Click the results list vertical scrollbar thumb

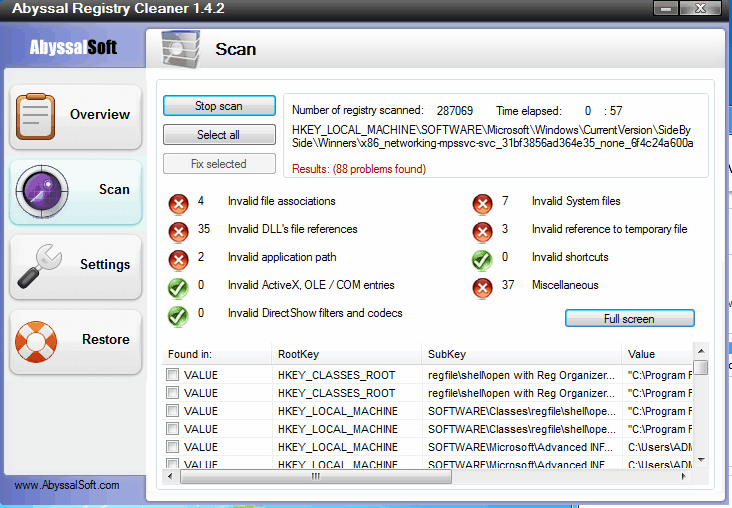point(701,367)
